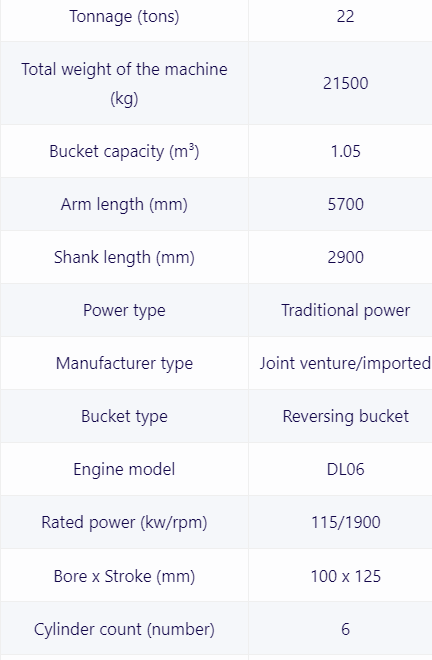Click the Arm length (mm) label
This screenshot has width=432, height=660.
coord(124,205)
